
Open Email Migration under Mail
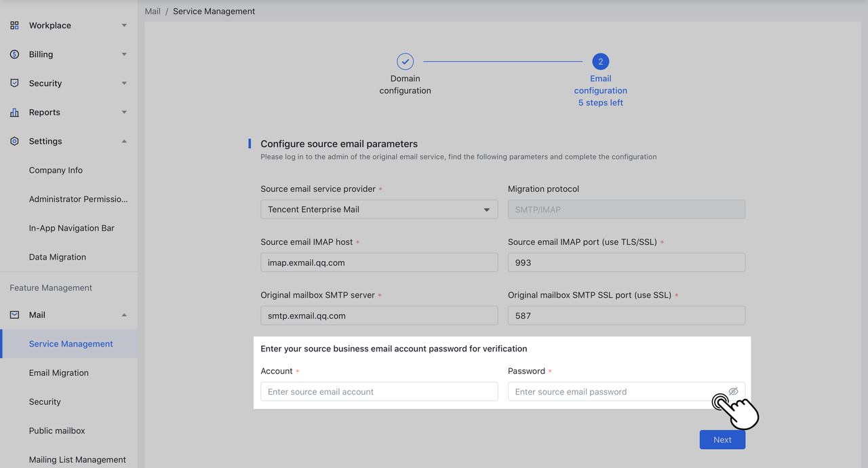coord(58,373)
